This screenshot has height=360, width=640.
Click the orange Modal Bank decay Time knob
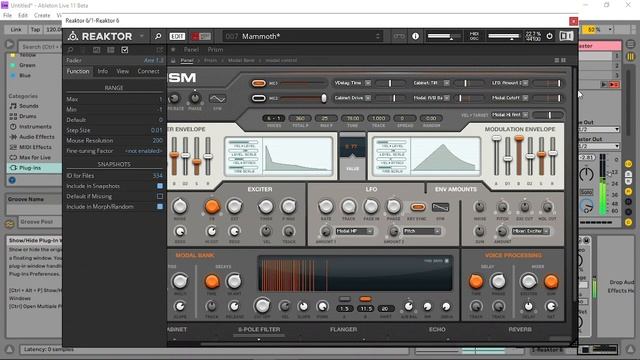point(211,281)
